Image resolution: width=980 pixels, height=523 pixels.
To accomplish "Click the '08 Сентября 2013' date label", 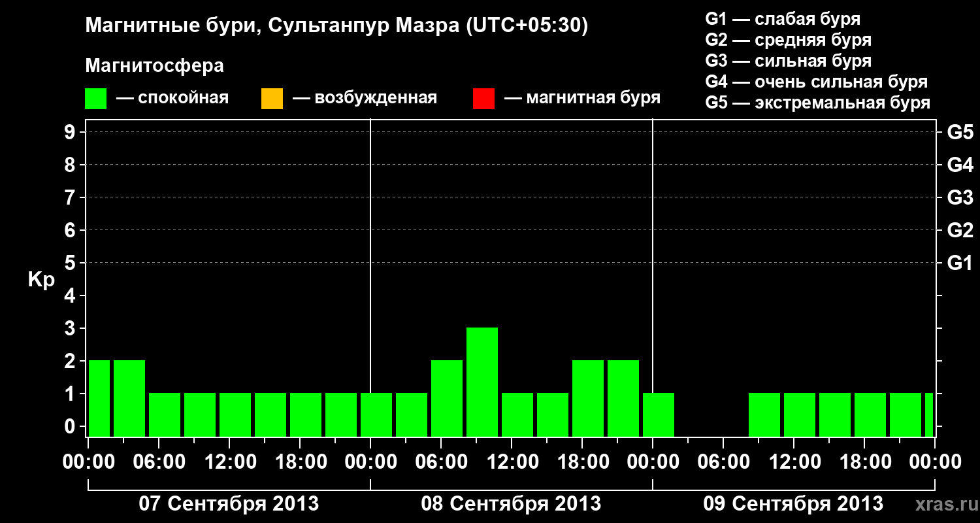I will (x=511, y=503).
